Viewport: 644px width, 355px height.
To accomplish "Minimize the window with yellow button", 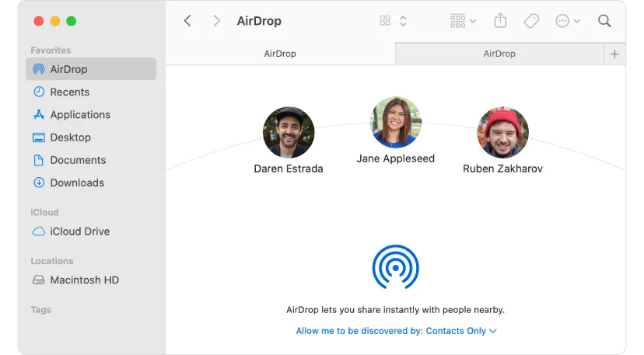I will [x=55, y=21].
